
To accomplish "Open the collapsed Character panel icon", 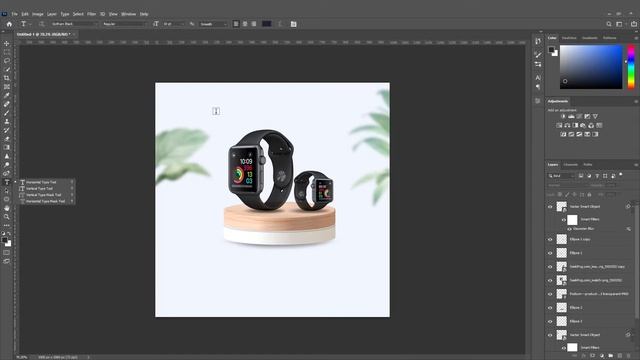I will click(538, 78).
